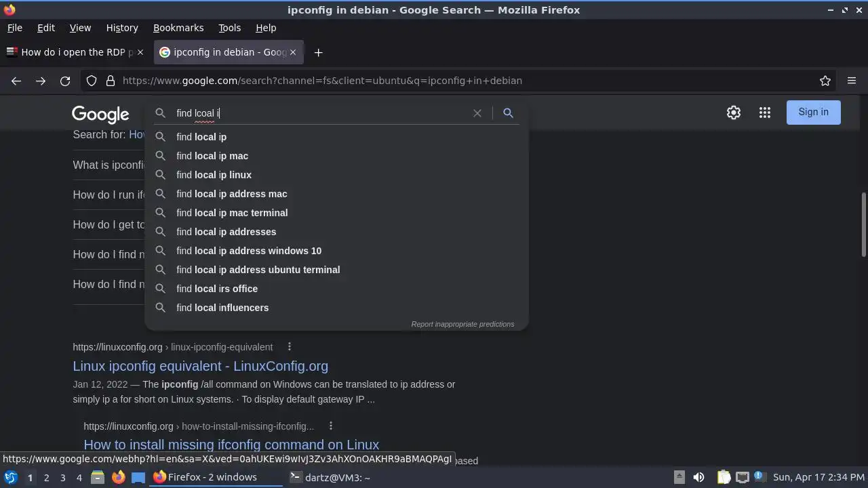Screen dimensions: 868x488
Task: Open 'How to install missing ifconfig command' result
Action: [231, 445]
